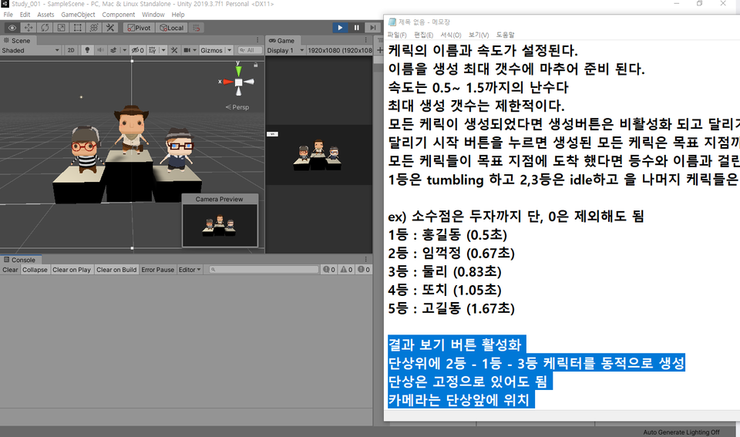Viewport: 740px width, 437px height.
Task: Toggle Clear on Play in Console
Action: (71, 269)
